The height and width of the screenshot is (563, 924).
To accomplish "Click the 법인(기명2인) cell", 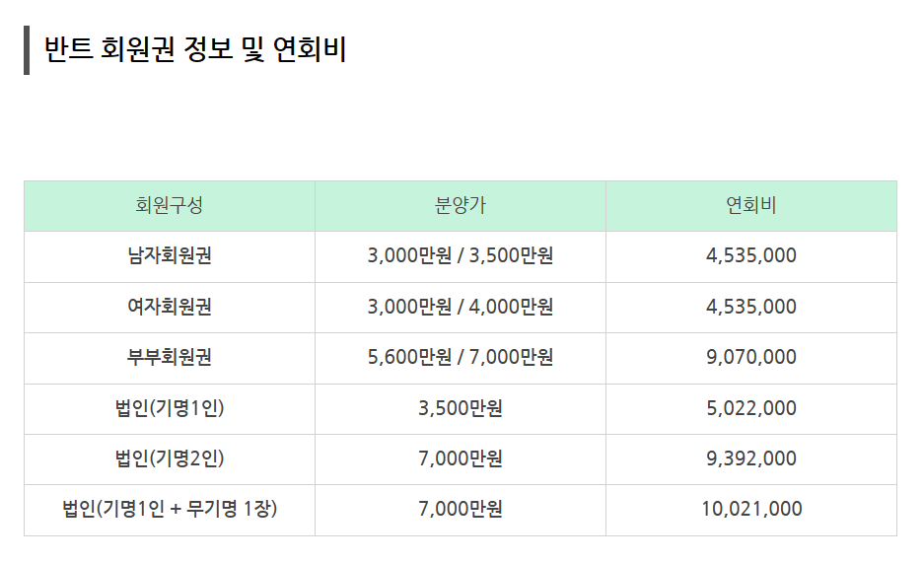I will [x=170, y=458].
